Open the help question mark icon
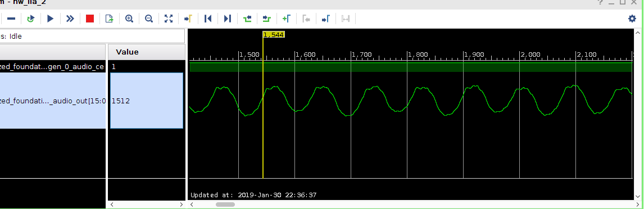Screen dimensions: 644x209 coord(601,2)
